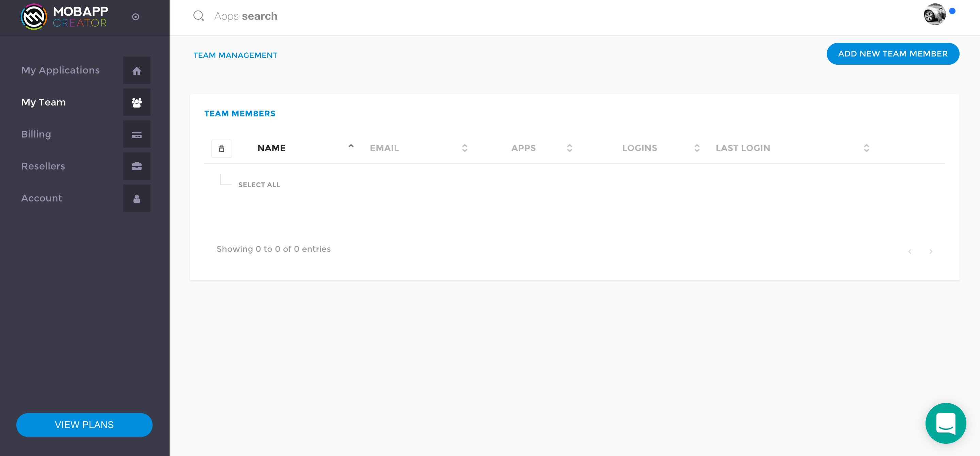Image resolution: width=980 pixels, height=456 pixels.
Task: Sort table by Last Login arrows
Action: pos(866,148)
